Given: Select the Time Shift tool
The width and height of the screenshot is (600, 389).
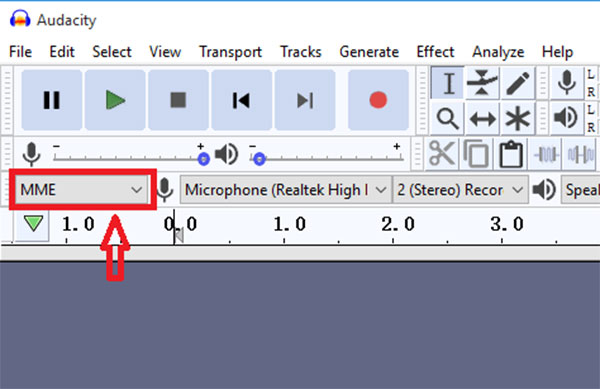Looking at the screenshot, I should (483, 119).
